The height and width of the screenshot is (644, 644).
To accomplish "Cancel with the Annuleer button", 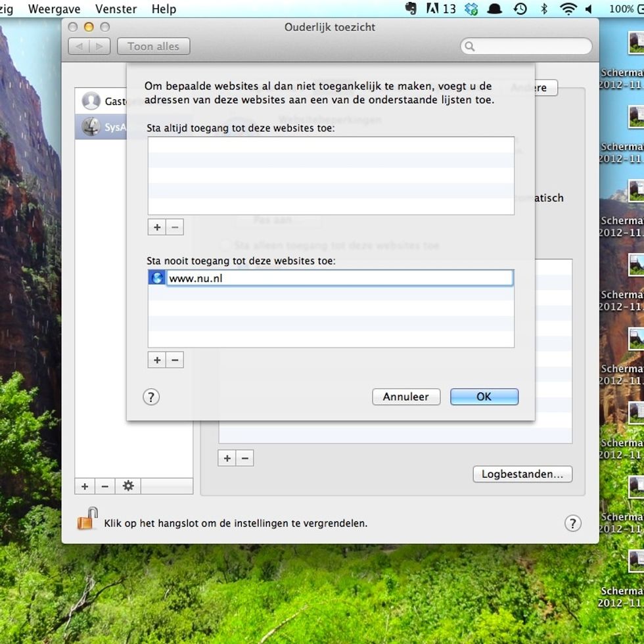I will [406, 397].
